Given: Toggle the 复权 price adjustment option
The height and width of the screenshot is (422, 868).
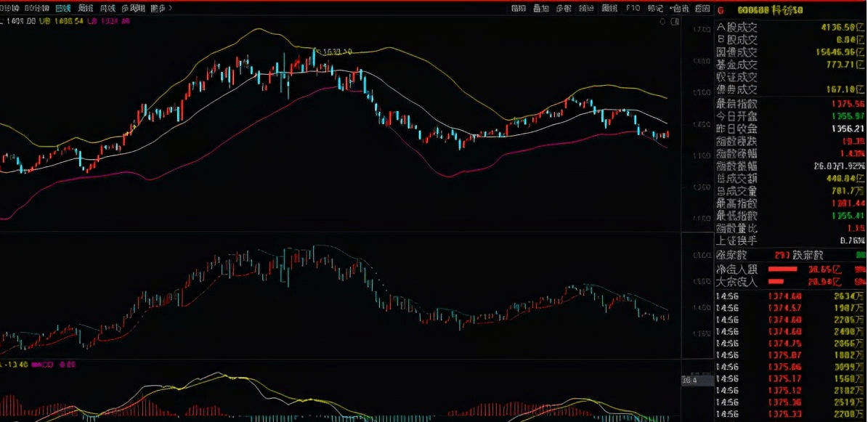Looking at the screenshot, I should pos(518,9).
